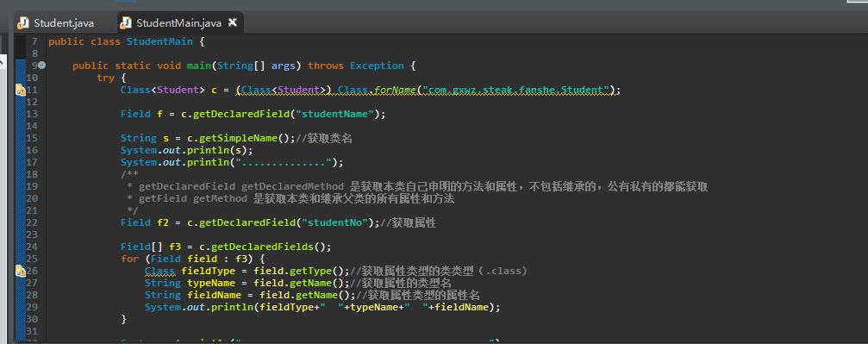Click the 'Exception' keyword in throws clause
This screenshot has height=344, width=868.
tap(377, 66)
